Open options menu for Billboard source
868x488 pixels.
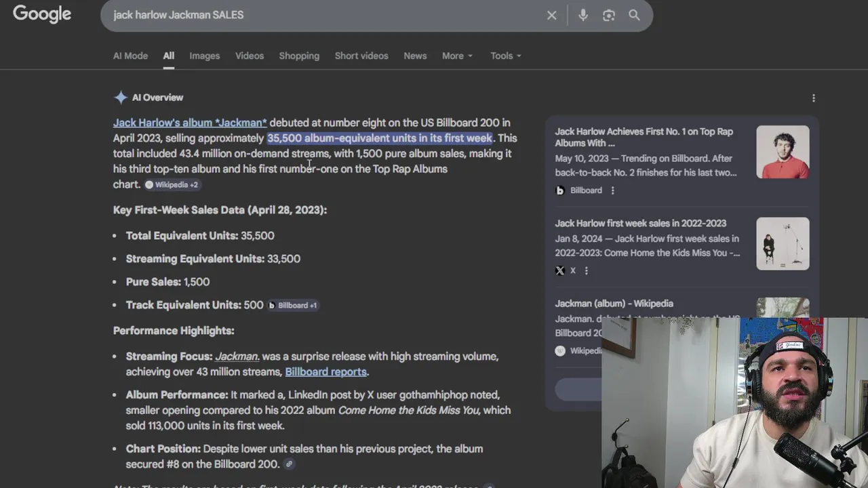point(612,190)
